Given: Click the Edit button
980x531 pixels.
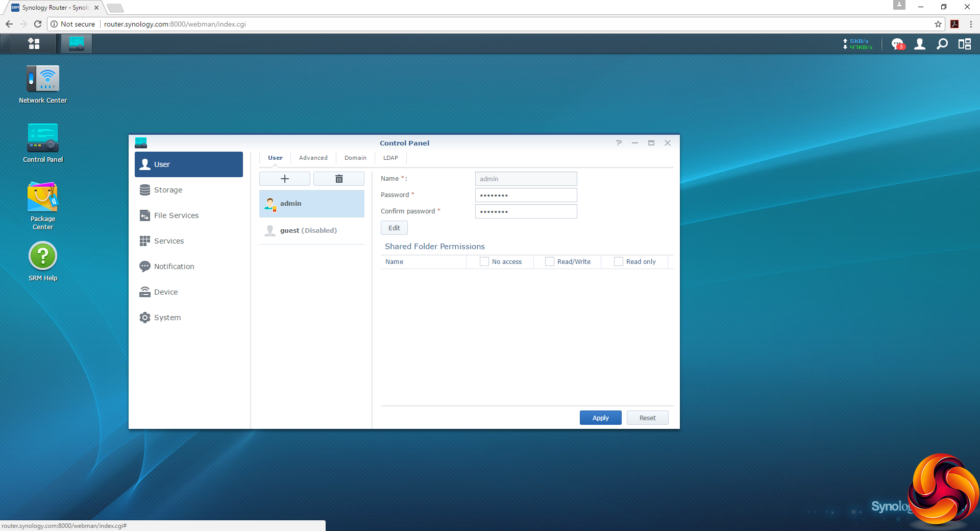Looking at the screenshot, I should 394,228.
